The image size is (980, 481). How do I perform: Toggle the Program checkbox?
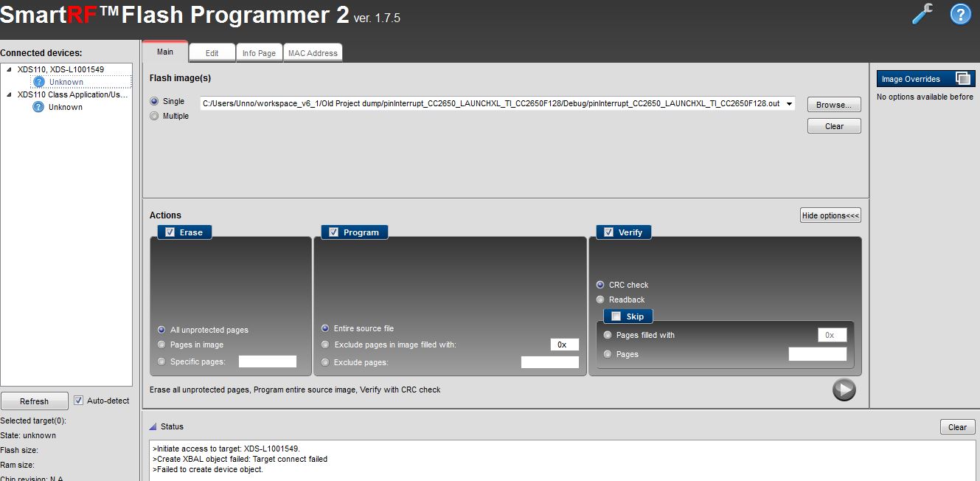click(x=333, y=232)
